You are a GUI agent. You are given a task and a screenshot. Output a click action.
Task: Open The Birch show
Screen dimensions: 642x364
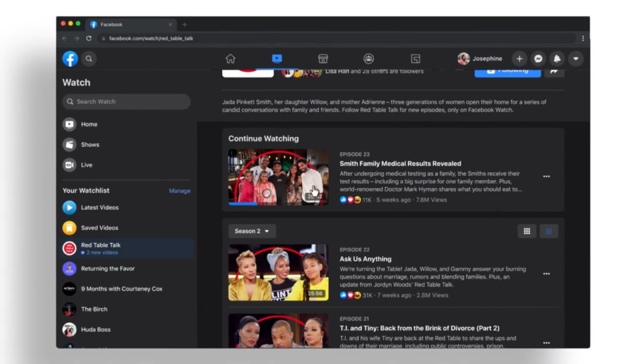126,309
